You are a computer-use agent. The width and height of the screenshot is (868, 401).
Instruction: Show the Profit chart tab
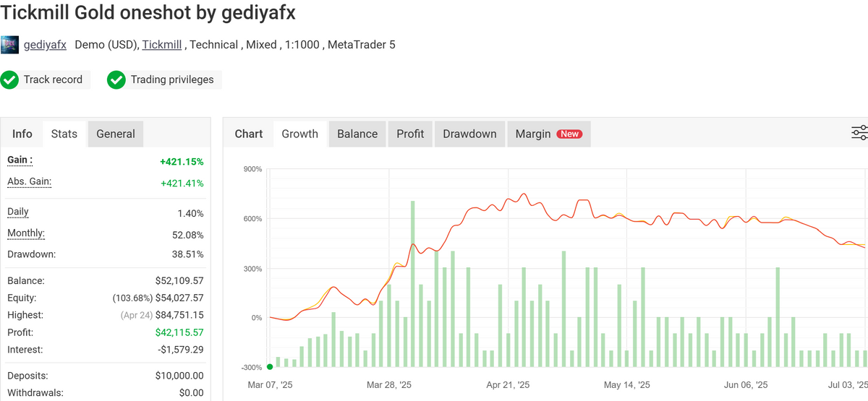(410, 134)
